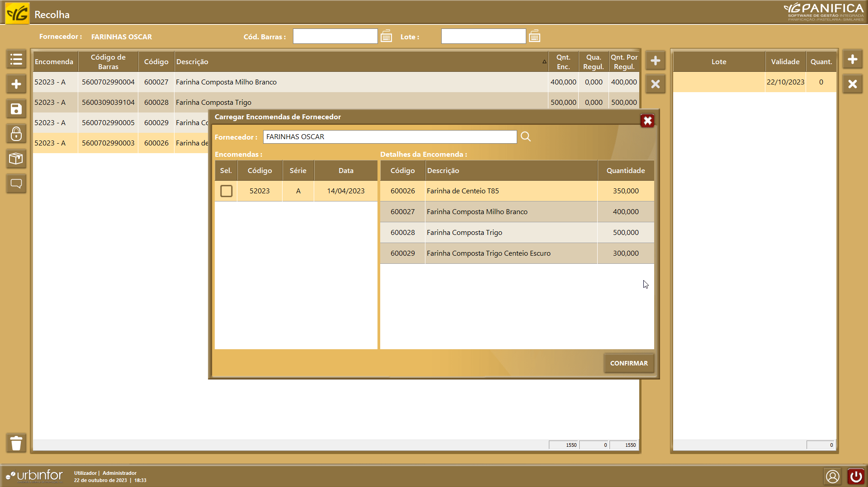Click the trash bin delete icon
The image size is (868, 487).
coord(16,443)
